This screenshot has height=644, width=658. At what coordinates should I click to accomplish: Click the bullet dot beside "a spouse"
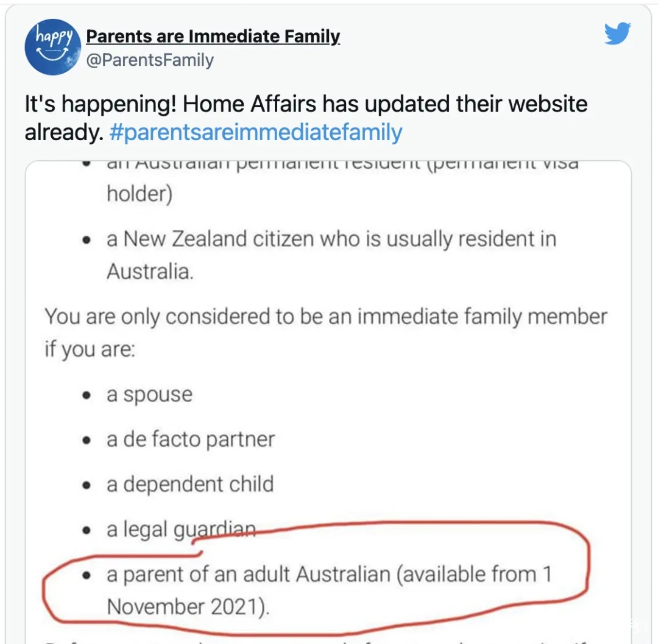[x=88, y=396]
